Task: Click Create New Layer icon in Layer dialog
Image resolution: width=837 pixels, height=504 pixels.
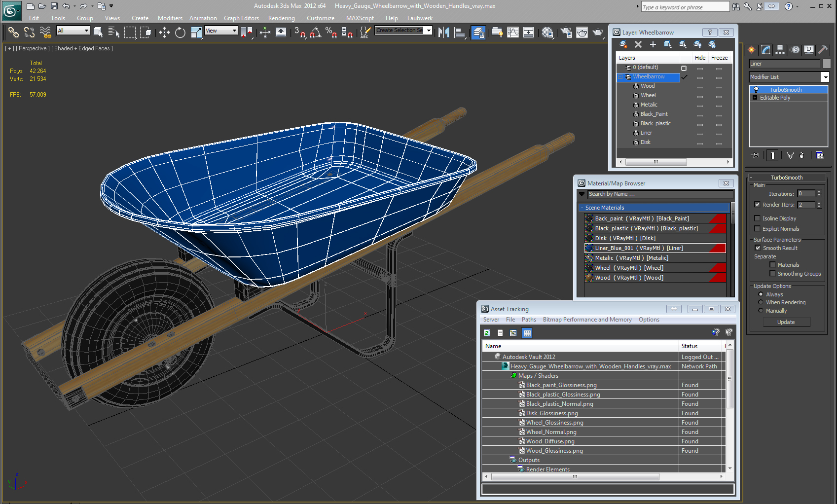Action: pyautogui.click(x=623, y=44)
